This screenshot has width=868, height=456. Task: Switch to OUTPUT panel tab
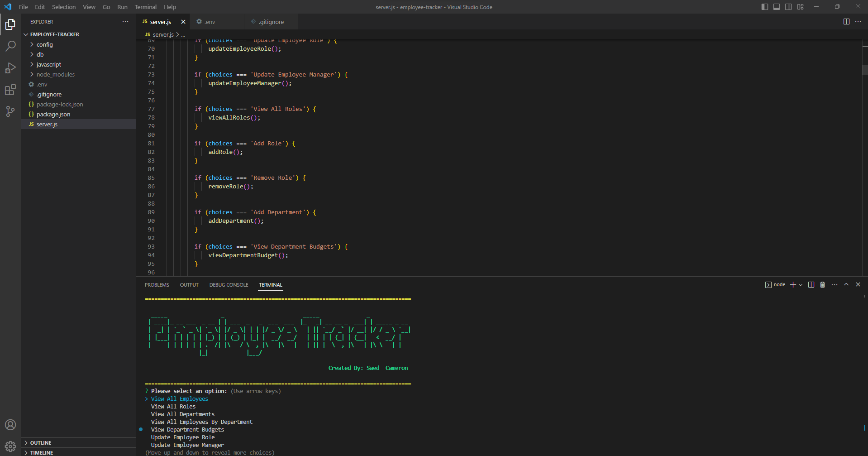coord(189,285)
